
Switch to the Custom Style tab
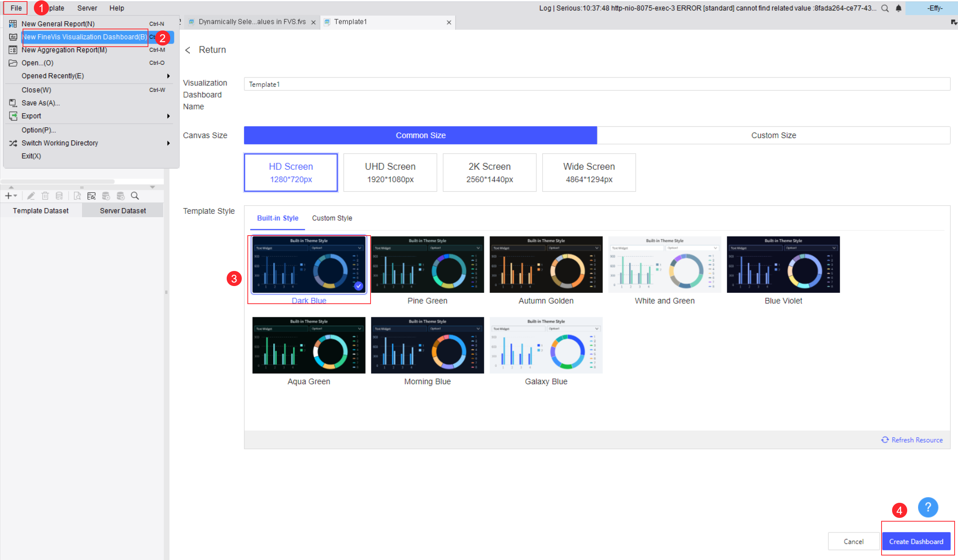(332, 218)
